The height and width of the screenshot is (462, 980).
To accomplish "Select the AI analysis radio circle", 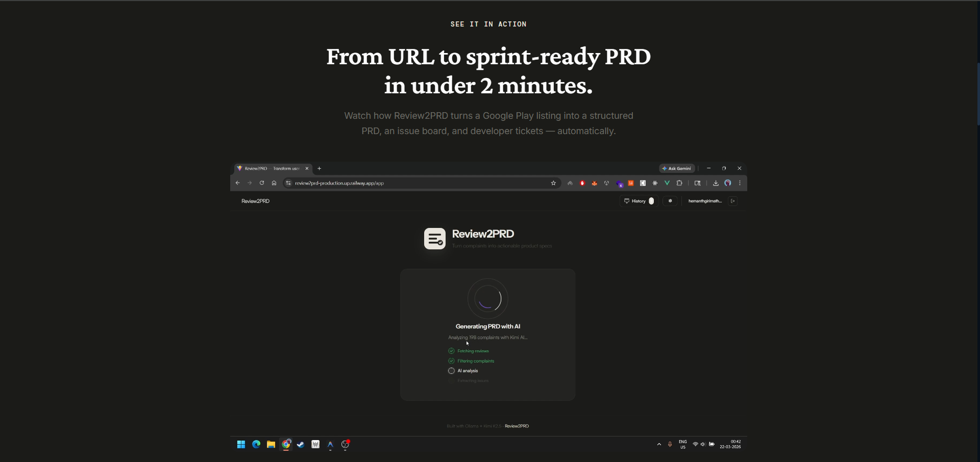I will [x=451, y=371].
